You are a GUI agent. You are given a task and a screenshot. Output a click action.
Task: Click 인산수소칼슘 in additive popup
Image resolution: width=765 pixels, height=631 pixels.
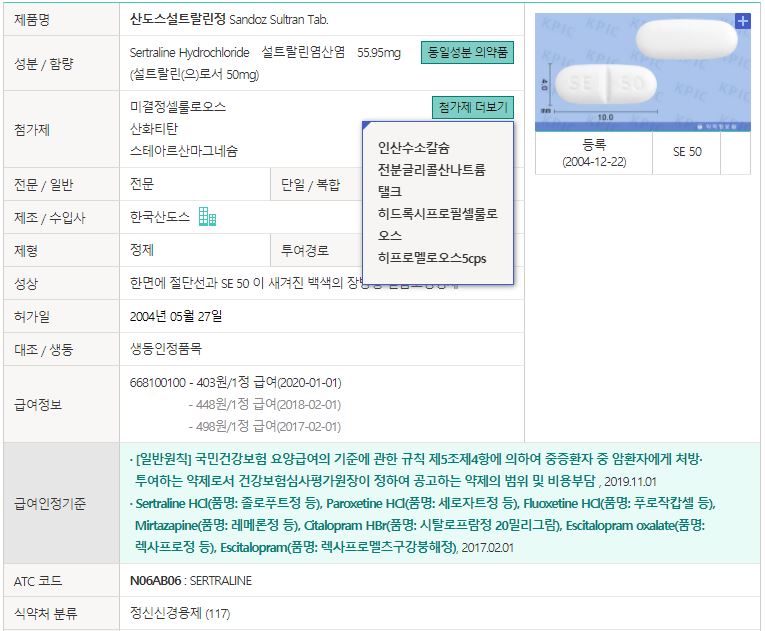click(414, 147)
